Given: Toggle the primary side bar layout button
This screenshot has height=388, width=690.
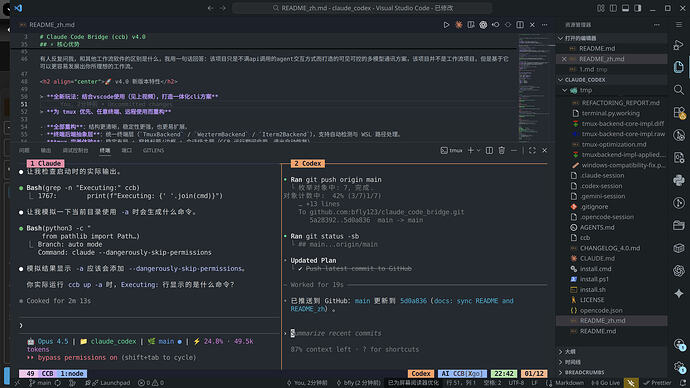Looking at the screenshot, I should 613,8.
